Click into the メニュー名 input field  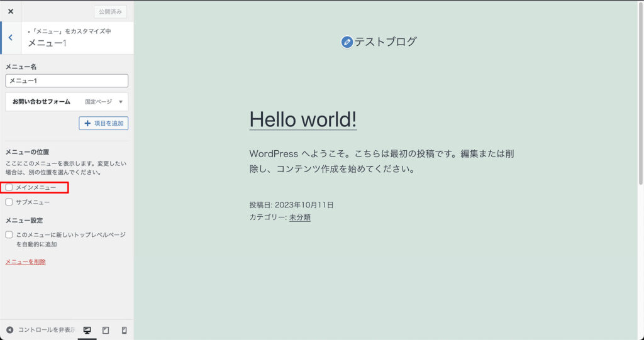pyautogui.click(x=67, y=81)
